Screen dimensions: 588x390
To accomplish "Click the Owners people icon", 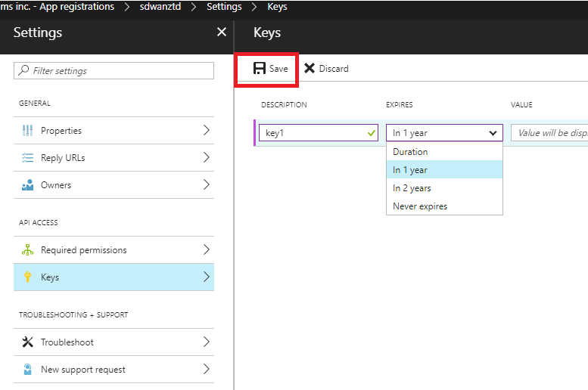I will [x=27, y=185].
